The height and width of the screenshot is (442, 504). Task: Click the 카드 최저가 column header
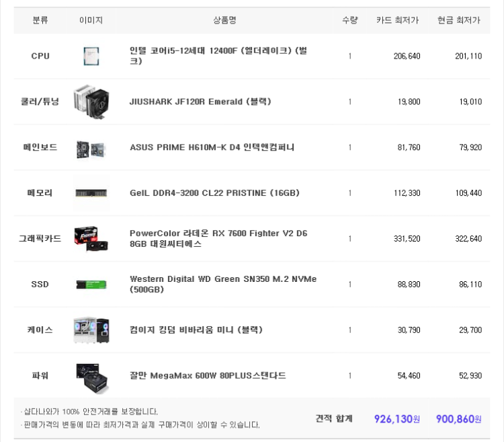point(397,20)
